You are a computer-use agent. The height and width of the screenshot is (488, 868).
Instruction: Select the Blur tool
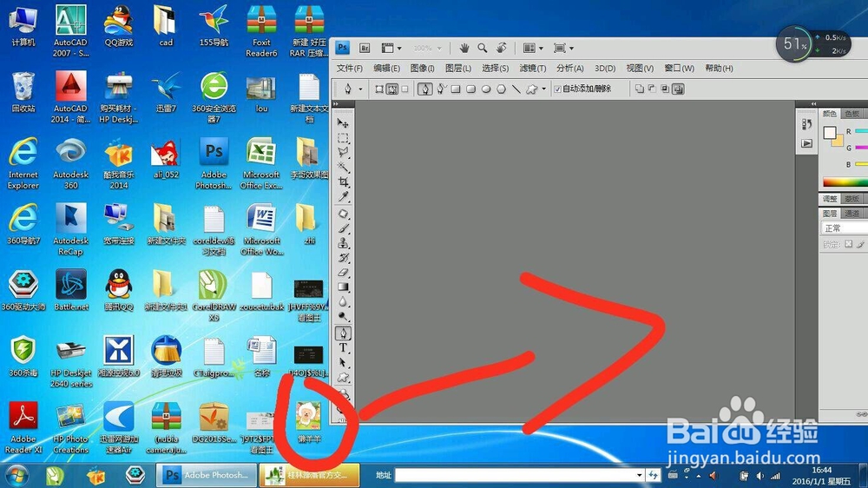tap(343, 302)
